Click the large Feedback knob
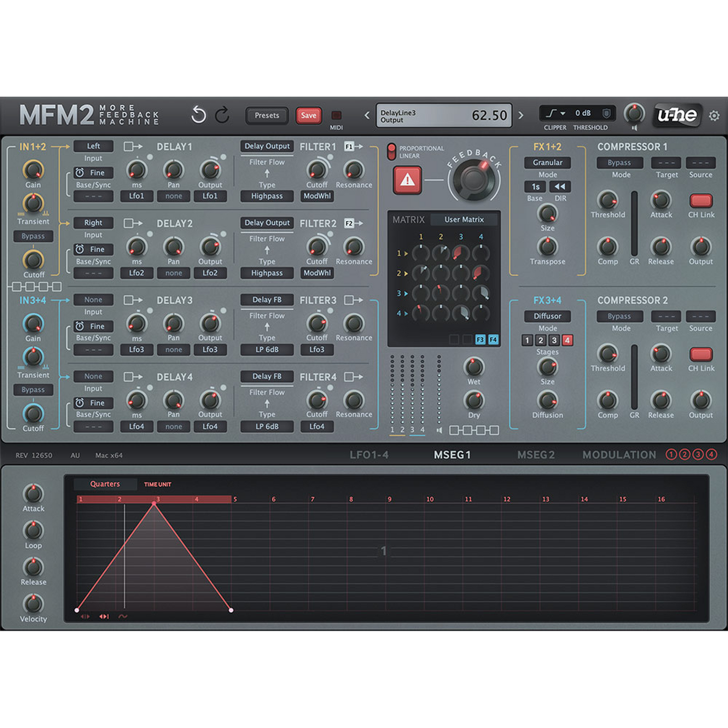The height and width of the screenshot is (728, 728). click(x=474, y=179)
